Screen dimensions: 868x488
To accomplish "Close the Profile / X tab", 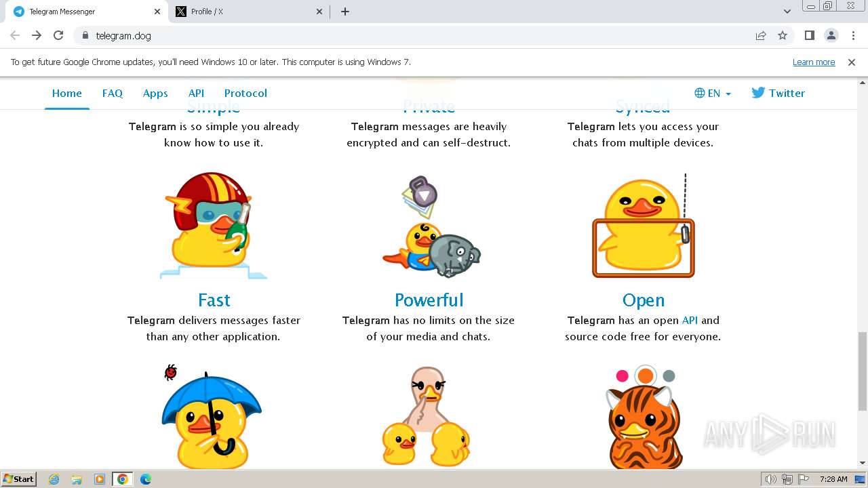I will click(x=320, y=12).
